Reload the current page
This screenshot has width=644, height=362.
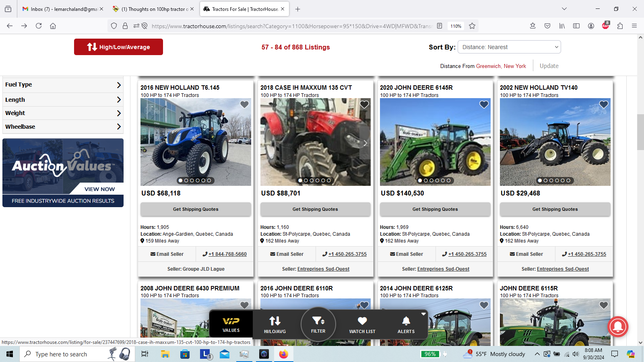tap(39, 26)
